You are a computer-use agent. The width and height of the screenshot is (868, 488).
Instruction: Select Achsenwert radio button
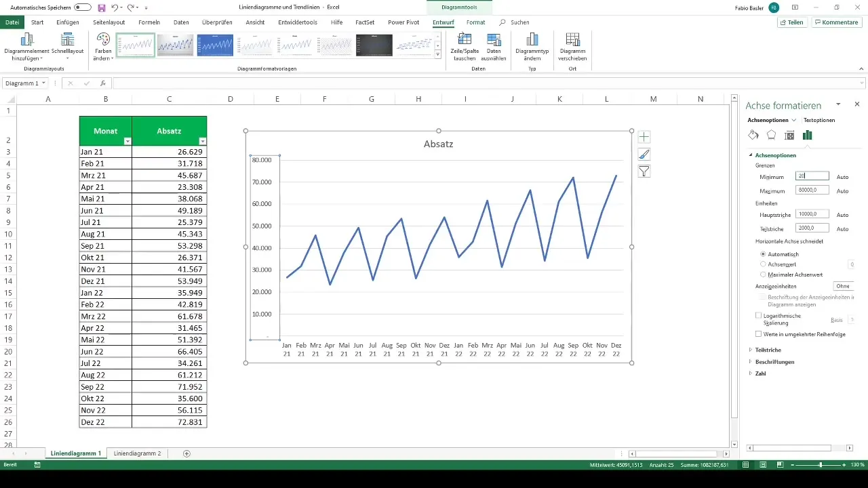click(763, 264)
